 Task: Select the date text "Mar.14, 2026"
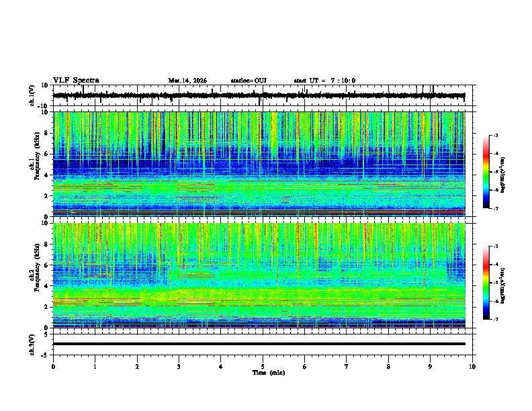click(x=187, y=81)
